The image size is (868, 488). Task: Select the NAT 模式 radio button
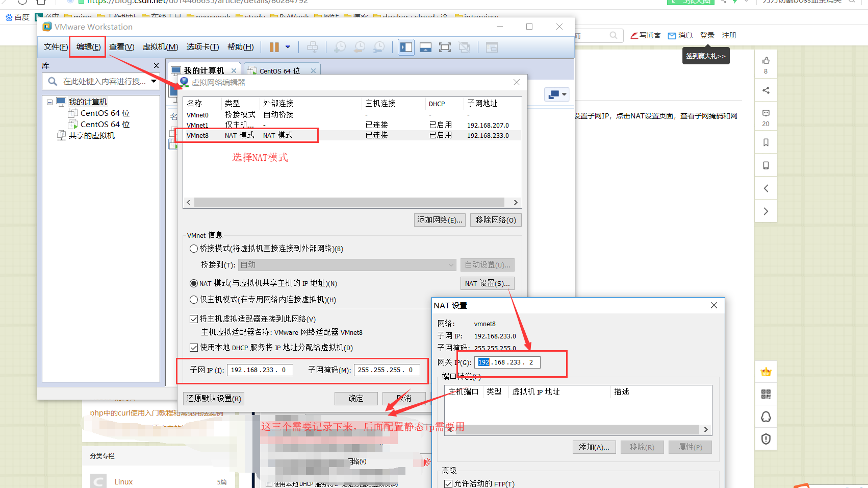[x=194, y=283]
